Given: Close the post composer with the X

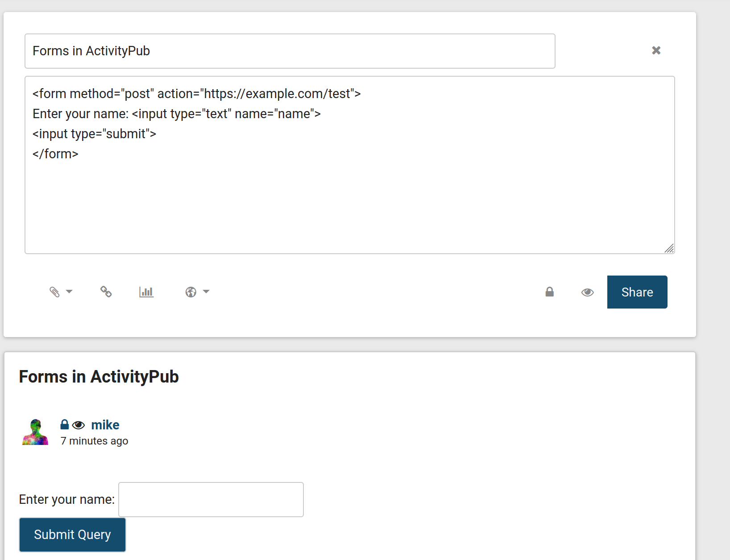Looking at the screenshot, I should [656, 50].
